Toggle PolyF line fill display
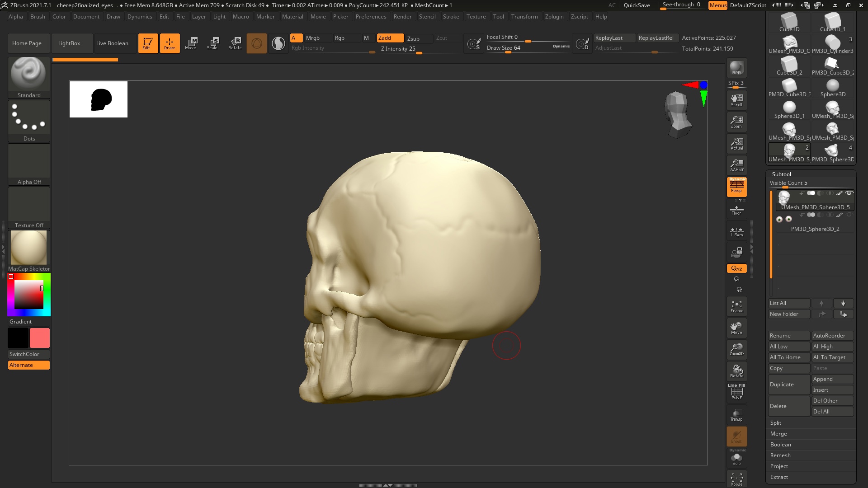 [x=736, y=392]
